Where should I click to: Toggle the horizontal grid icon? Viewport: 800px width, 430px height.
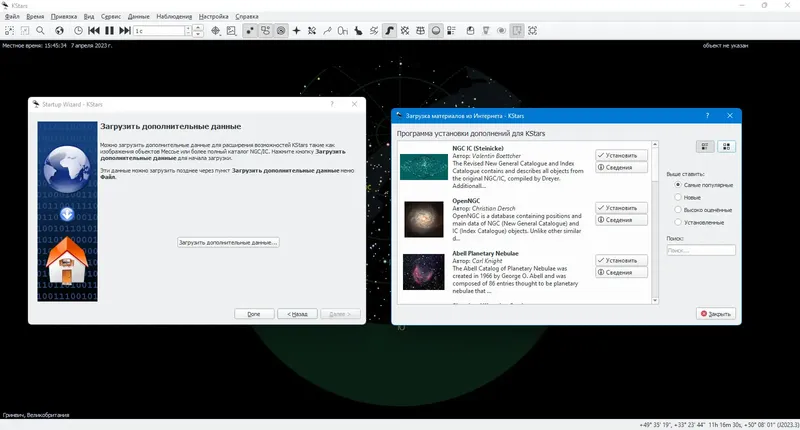pos(420,31)
